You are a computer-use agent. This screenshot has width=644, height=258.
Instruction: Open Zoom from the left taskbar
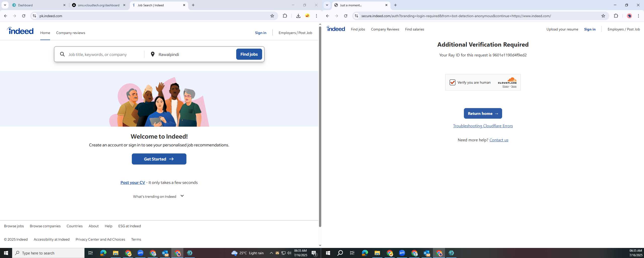point(140,253)
